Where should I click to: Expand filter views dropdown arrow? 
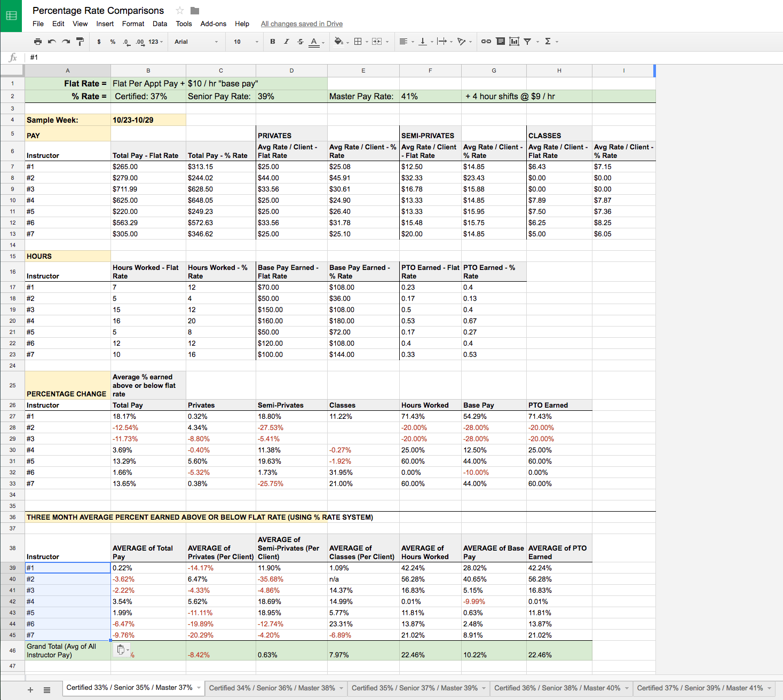tap(537, 42)
